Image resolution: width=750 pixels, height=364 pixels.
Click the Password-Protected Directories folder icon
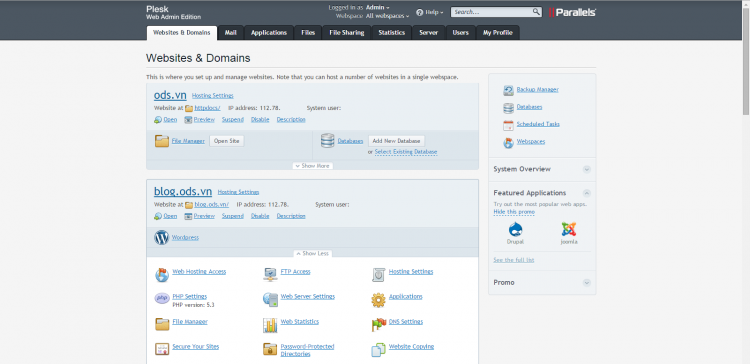[270, 349]
